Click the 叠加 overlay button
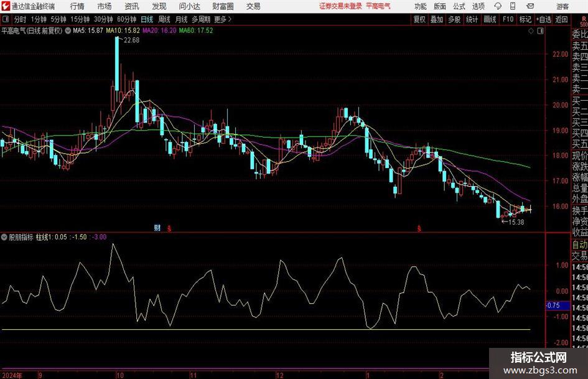This screenshot has height=379, width=588. coord(437,19)
